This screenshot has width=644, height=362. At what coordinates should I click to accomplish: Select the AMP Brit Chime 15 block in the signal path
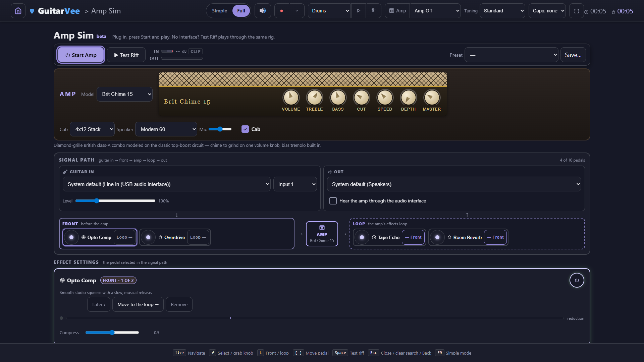click(x=322, y=234)
